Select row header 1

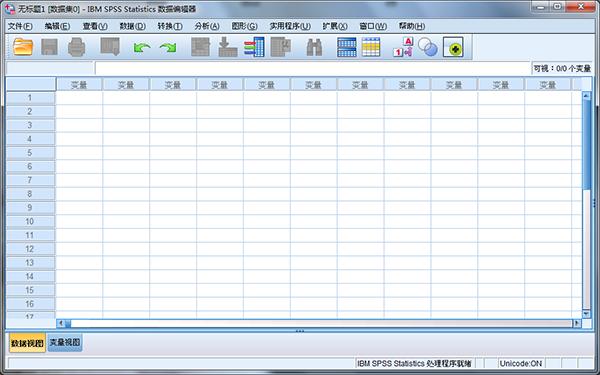click(31, 98)
